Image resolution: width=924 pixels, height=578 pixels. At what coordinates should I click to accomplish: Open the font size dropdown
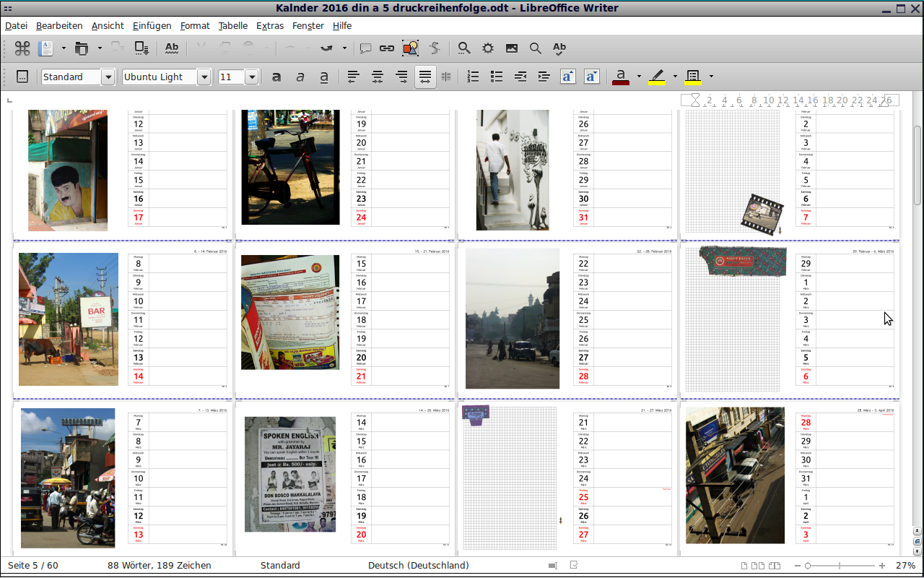pyautogui.click(x=252, y=77)
